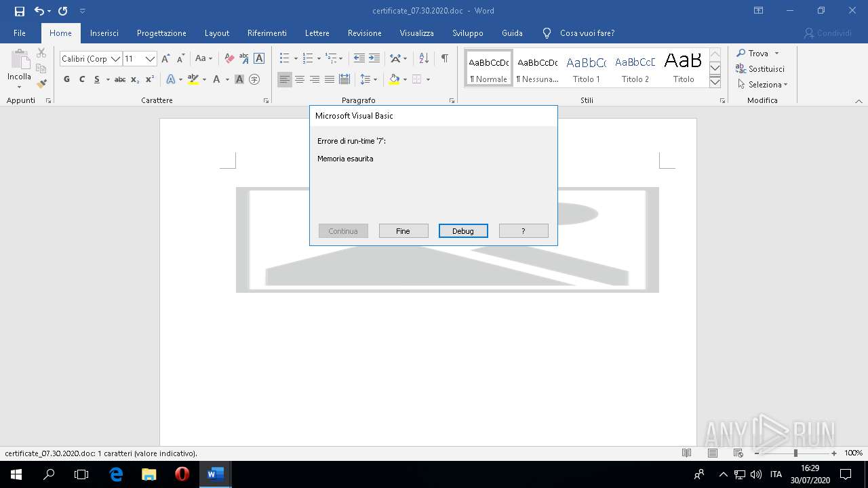Viewport: 868px width, 488px height.
Task: Click Sostituisci replace command
Action: [x=760, y=68]
